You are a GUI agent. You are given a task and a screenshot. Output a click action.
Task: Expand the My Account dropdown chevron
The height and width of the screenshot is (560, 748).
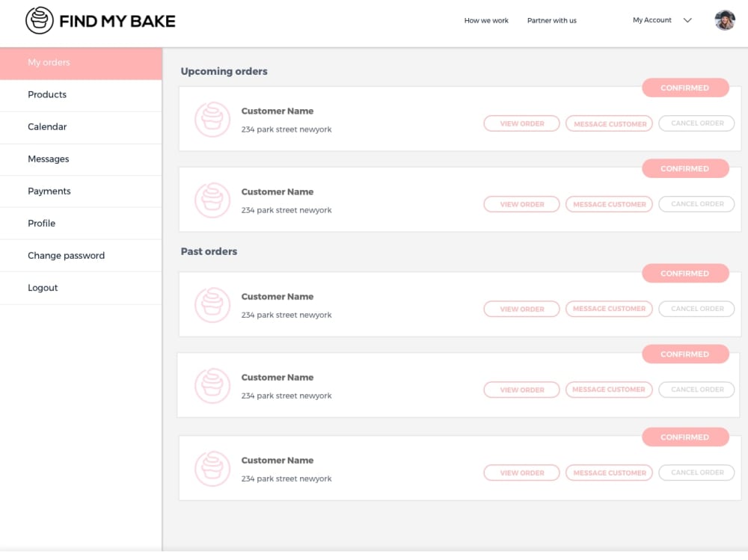point(687,20)
